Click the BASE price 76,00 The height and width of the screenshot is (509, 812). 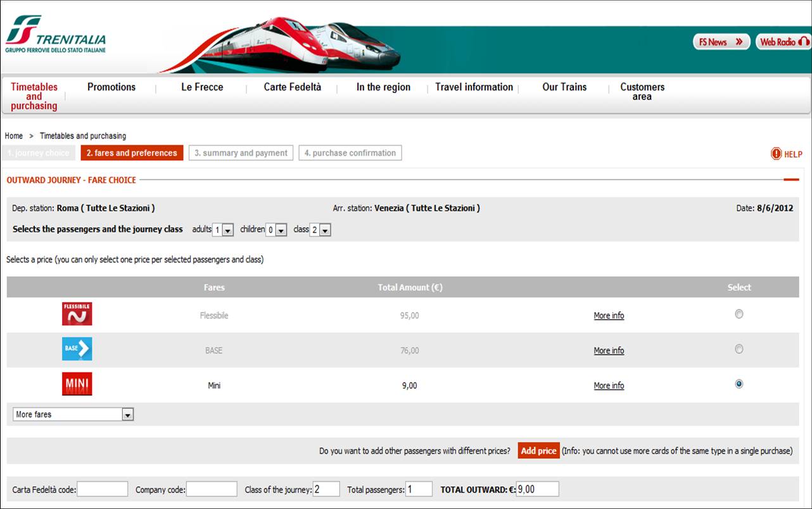410,351
